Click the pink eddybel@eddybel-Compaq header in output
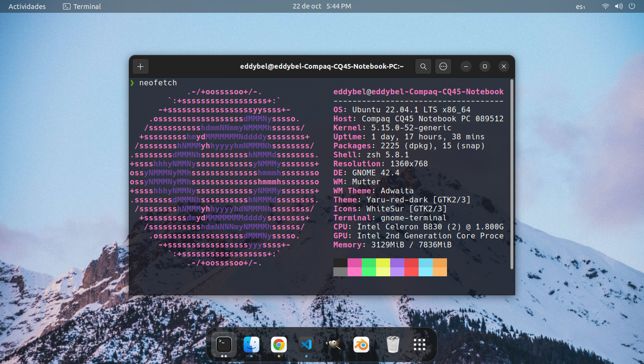 click(x=419, y=92)
